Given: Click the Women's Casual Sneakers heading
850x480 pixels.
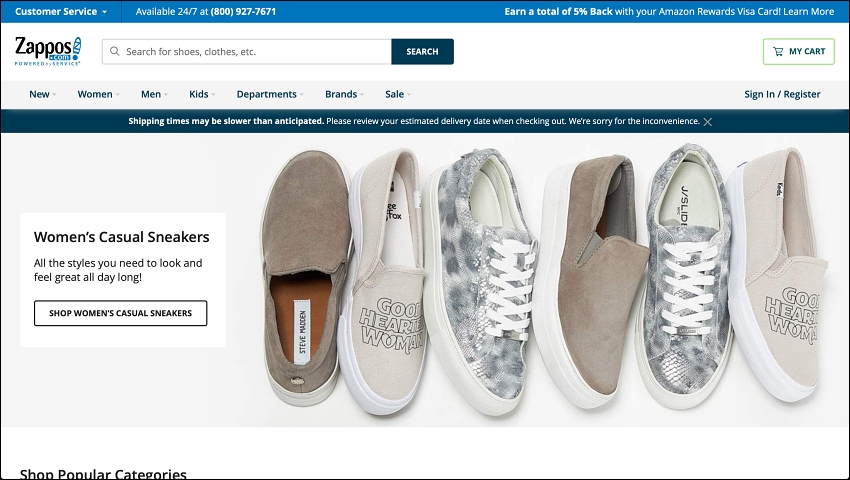Looking at the screenshot, I should pos(121,237).
